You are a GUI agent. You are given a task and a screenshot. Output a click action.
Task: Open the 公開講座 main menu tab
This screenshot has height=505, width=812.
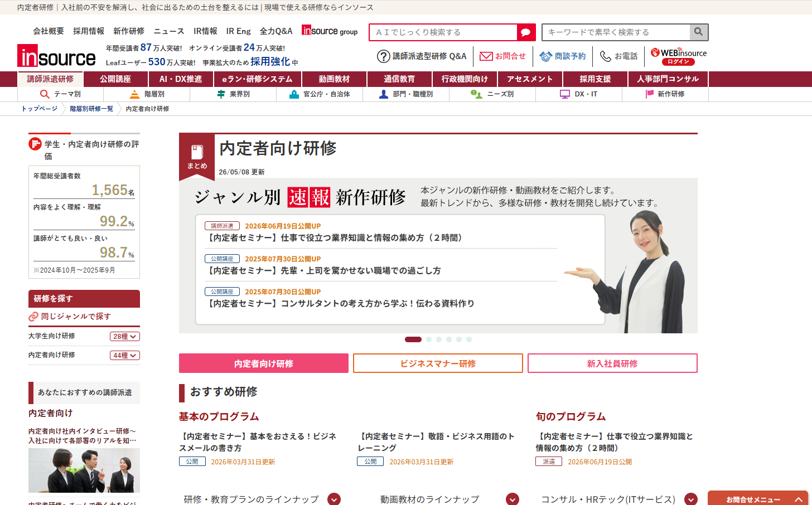pyautogui.click(x=115, y=79)
